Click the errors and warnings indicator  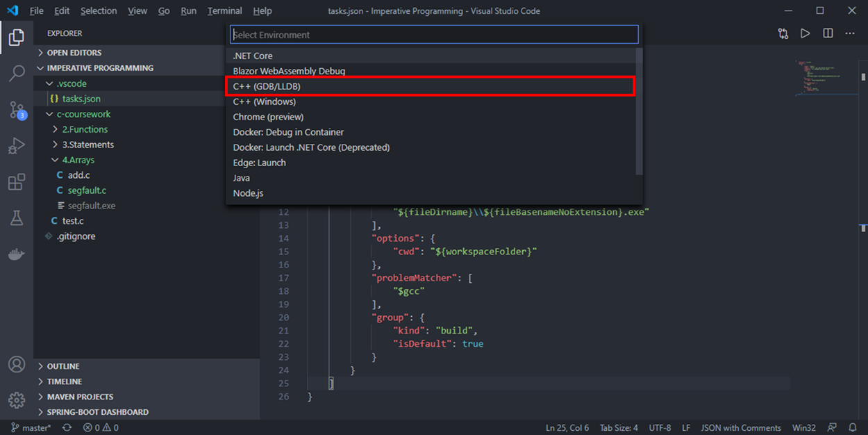pyautogui.click(x=101, y=428)
